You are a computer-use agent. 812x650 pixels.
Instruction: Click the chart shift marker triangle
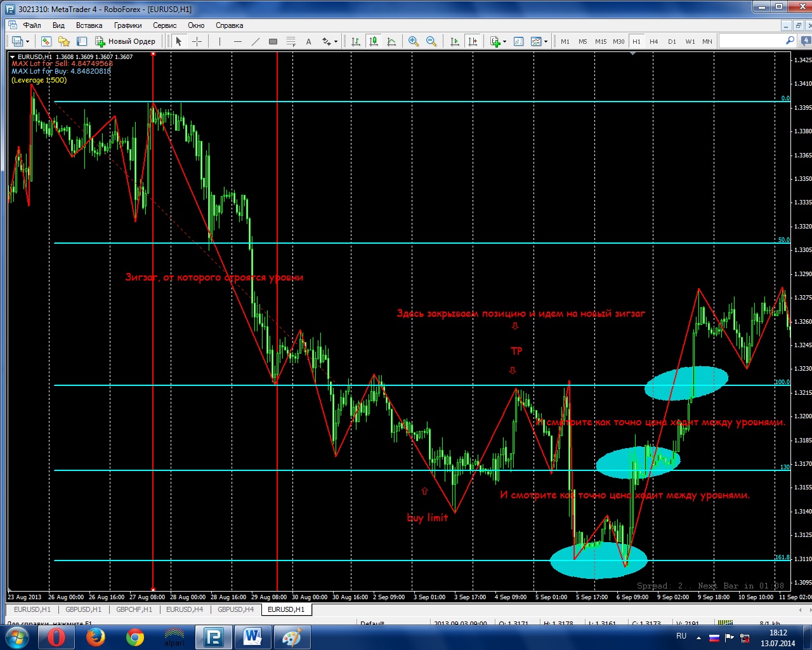(632, 54)
